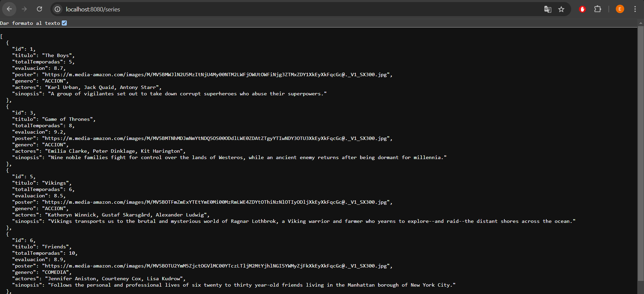Viewport: 644px width, 294px height.
Task: Click "totalTemporadas": 5 line
Action: [x=43, y=62]
